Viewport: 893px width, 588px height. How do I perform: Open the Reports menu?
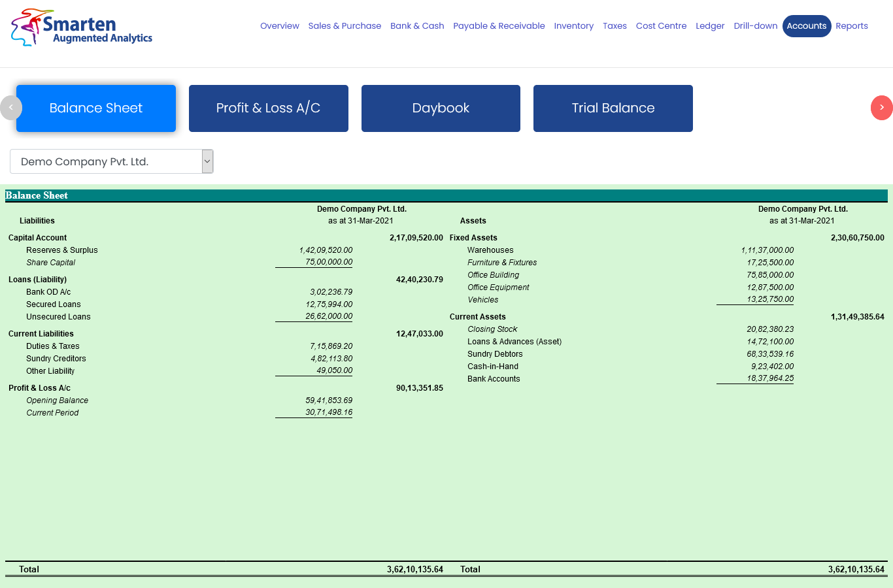tap(852, 26)
